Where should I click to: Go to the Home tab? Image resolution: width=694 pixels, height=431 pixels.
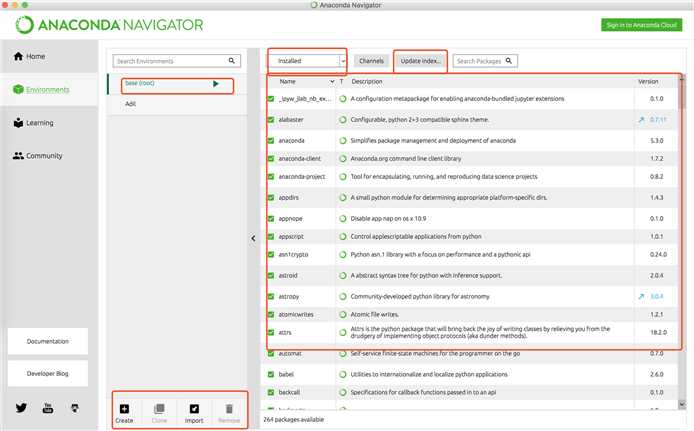(49, 56)
